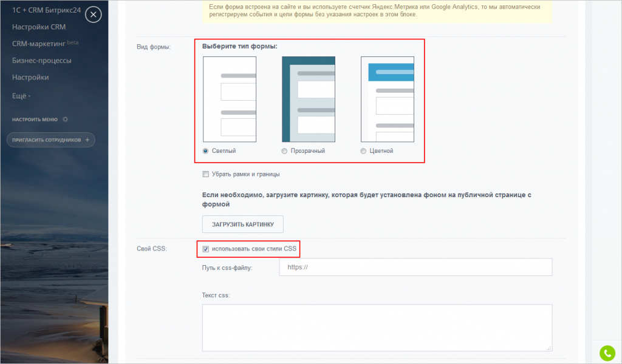Select the Цветной form type radio
The image size is (622, 364).
pos(363,151)
